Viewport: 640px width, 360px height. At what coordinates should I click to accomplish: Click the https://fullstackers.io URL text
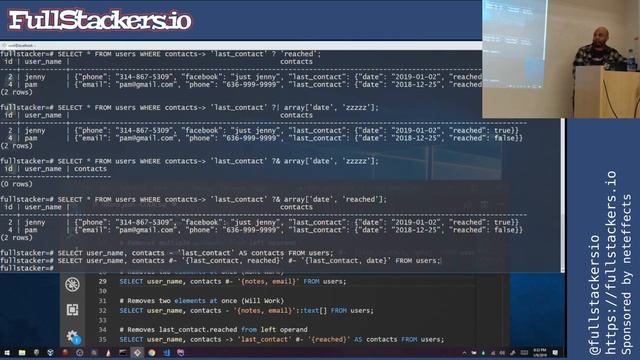click(x=610, y=262)
